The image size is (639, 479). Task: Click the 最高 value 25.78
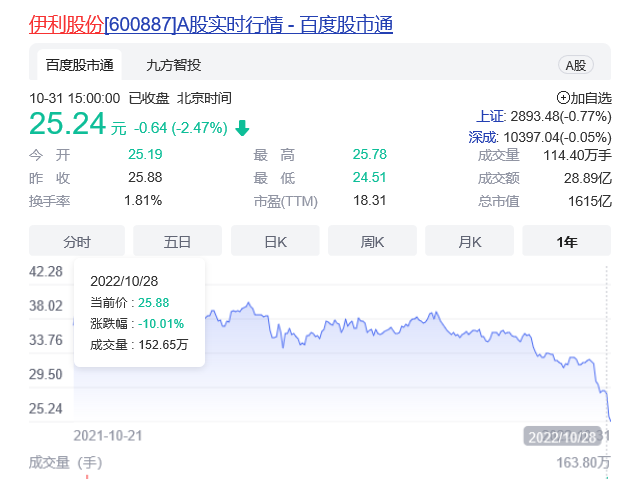(x=370, y=154)
